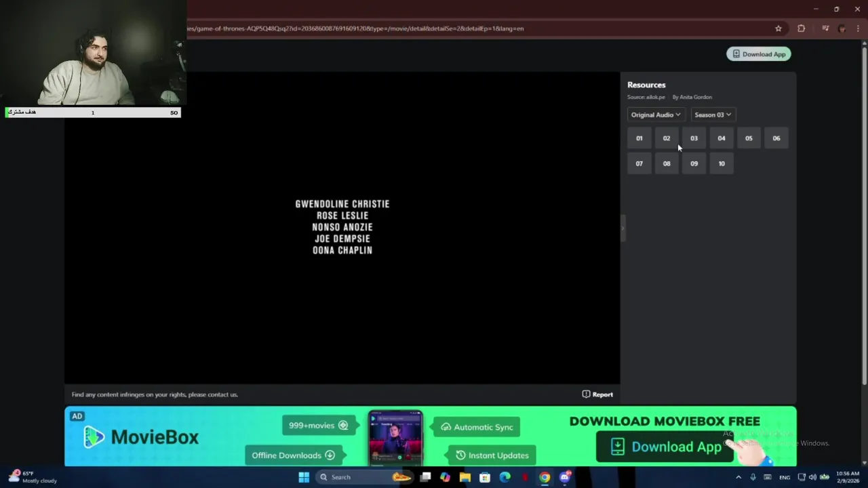The height and width of the screenshot is (488, 868).
Task: Select episode 09
Action: point(694,163)
